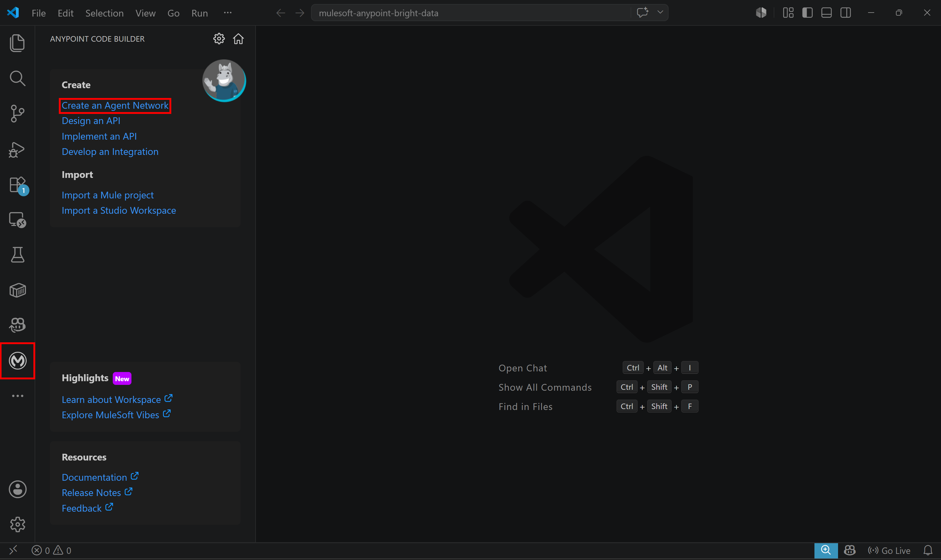Viewport: 941px width, 560px height.
Task: Open notifications bell in status bar
Action: [x=928, y=551]
